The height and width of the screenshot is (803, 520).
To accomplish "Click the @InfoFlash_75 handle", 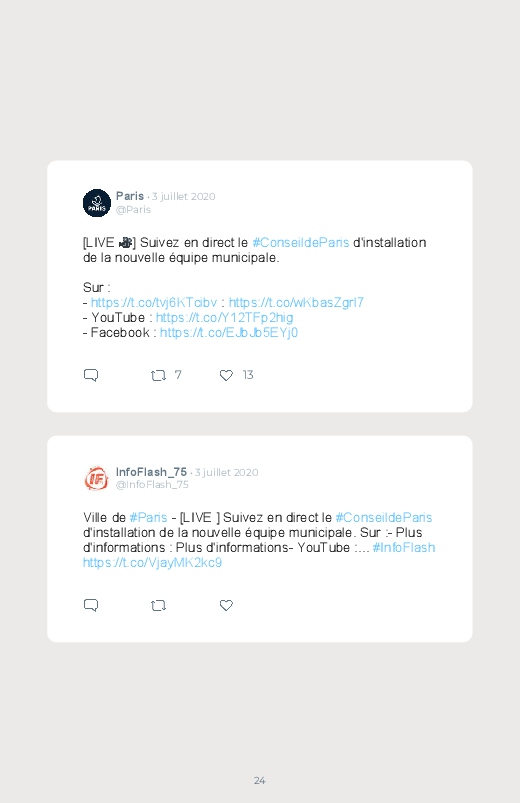I will click(152, 484).
